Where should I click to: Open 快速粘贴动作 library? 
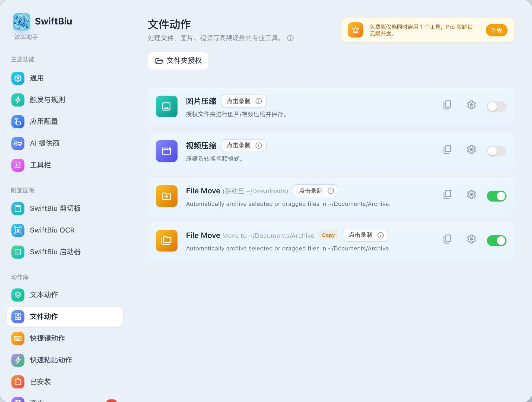tap(65, 360)
